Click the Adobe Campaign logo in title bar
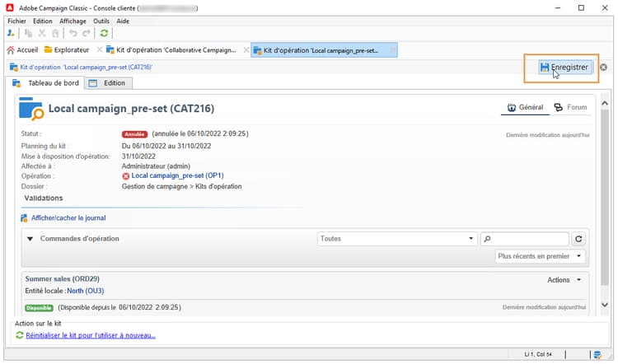Image resolution: width=618 pixels, height=364 pixels. pyautogui.click(x=10, y=7)
